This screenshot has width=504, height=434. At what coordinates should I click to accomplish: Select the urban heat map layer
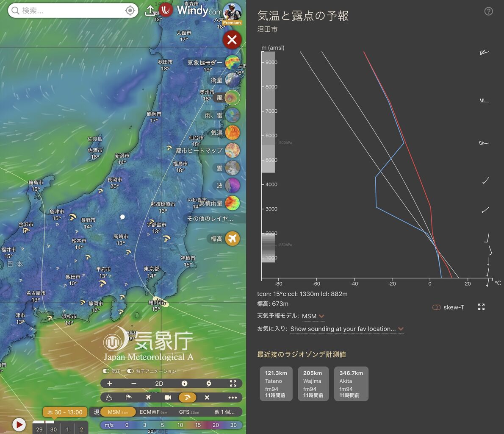(233, 150)
